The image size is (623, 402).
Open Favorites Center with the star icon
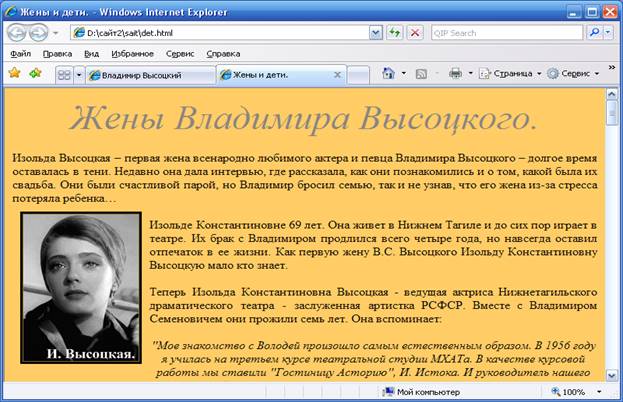pyautogui.click(x=14, y=74)
